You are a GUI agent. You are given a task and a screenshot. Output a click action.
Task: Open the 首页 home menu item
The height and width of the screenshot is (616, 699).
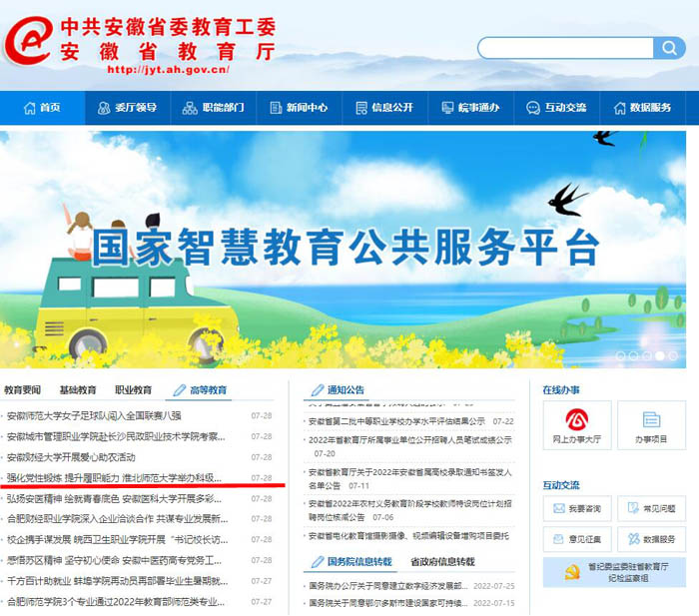coord(42,108)
